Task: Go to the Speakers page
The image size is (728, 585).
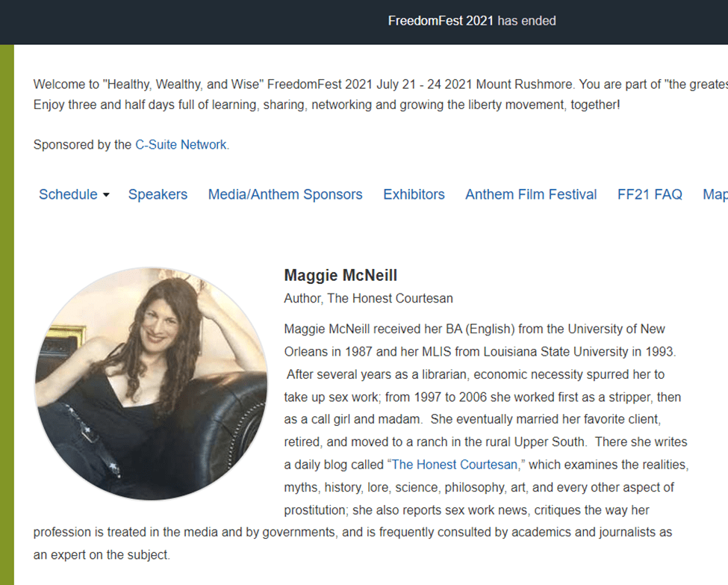Action: [x=158, y=194]
